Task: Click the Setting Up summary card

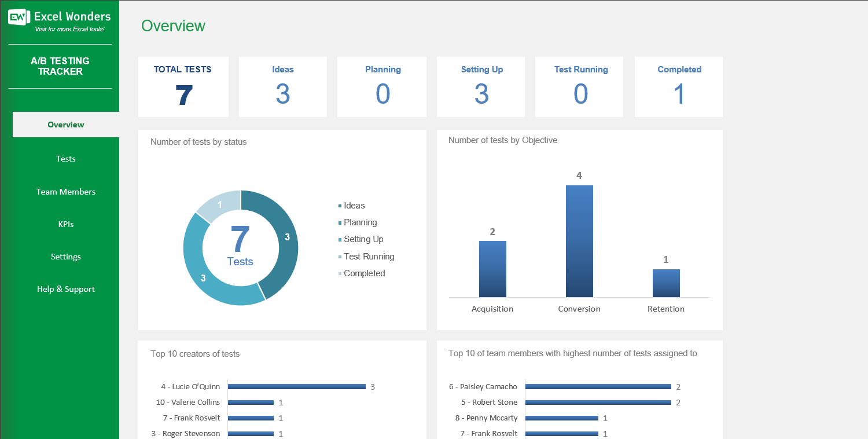Action: tap(481, 86)
